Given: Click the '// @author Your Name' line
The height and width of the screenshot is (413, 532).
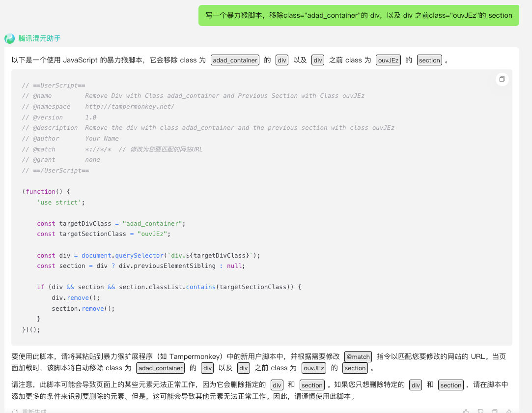Looking at the screenshot, I should point(70,139).
